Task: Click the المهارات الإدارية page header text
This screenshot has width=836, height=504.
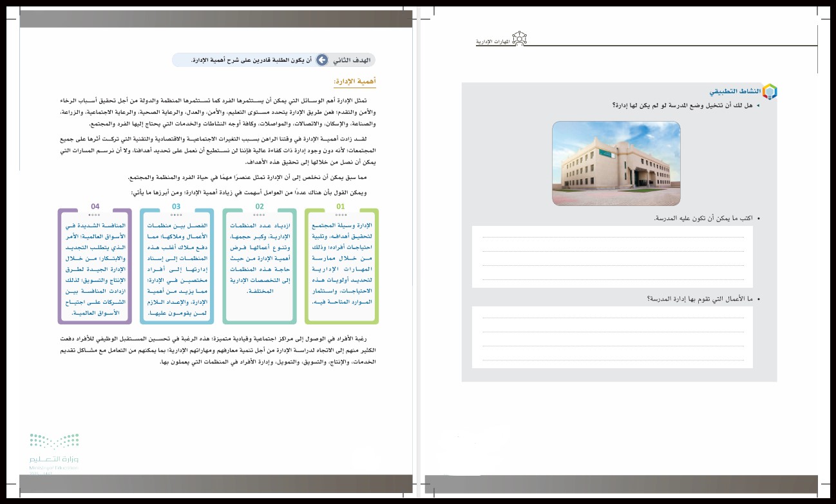Action: tap(492, 42)
